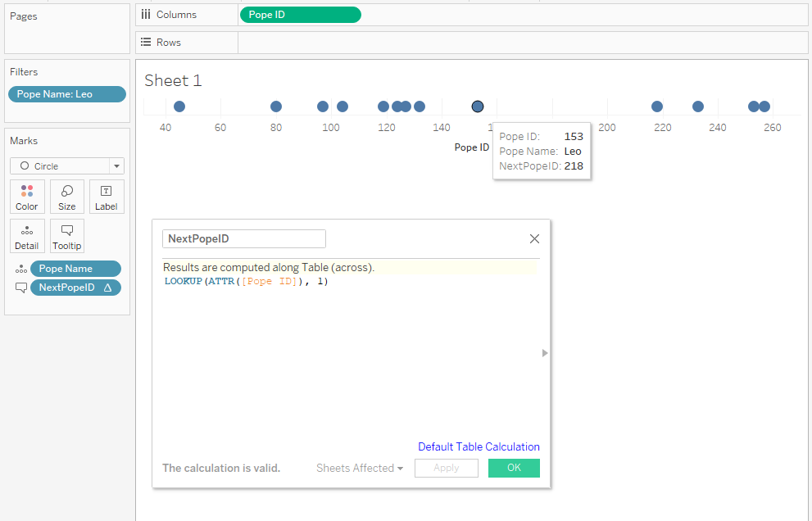Click the Default Table Calculation link
This screenshot has height=521, width=812.
click(x=479, y=447)
